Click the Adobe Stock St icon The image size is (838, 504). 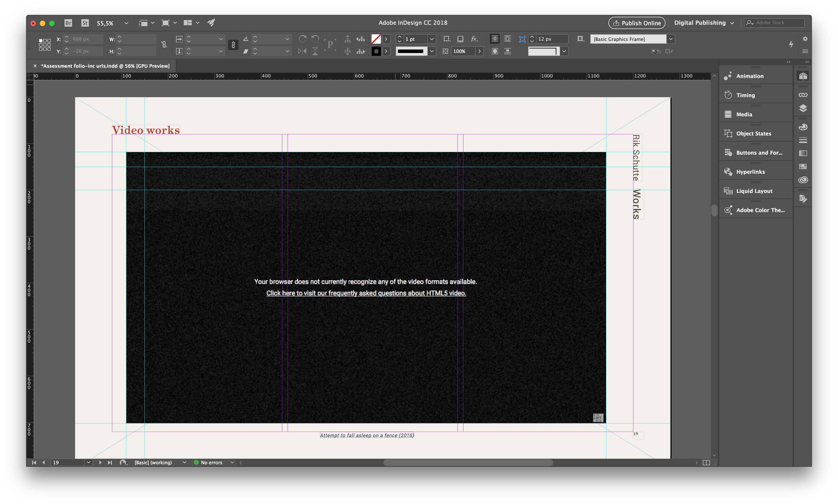click(x=85, y=23)
